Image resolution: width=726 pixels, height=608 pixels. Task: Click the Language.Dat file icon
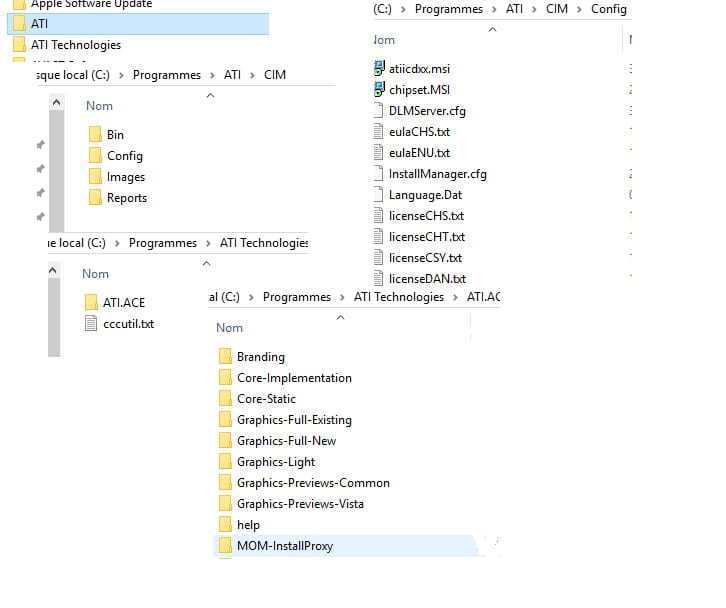[x=378, y=194]
